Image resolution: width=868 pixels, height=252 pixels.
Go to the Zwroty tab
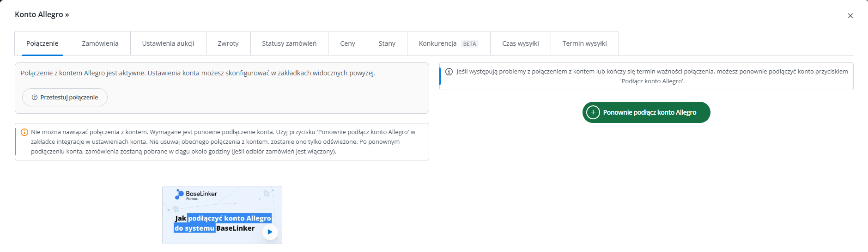click(x=228, y=43)
